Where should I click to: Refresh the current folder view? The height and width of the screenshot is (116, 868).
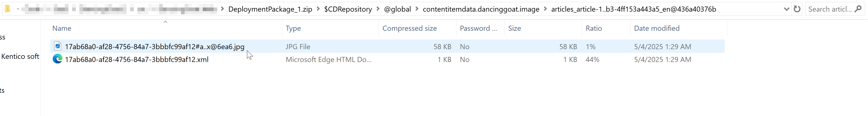(797, 9)
